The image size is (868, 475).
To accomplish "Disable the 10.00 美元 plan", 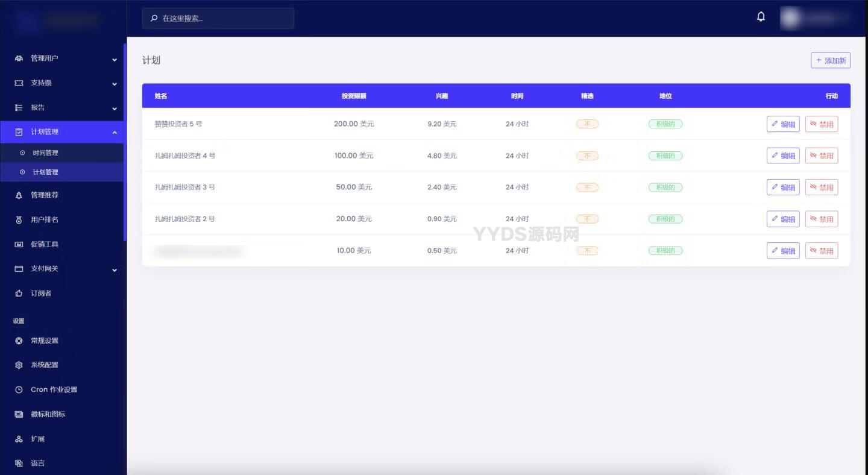I will 822,251.
